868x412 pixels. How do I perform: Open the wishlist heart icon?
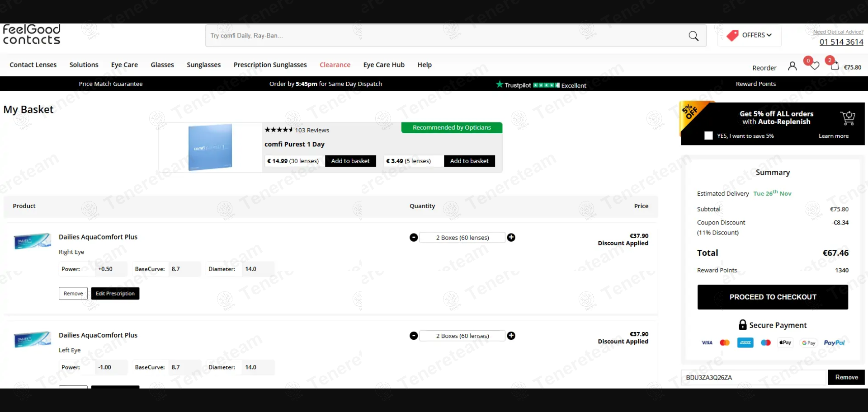(815, 66)
